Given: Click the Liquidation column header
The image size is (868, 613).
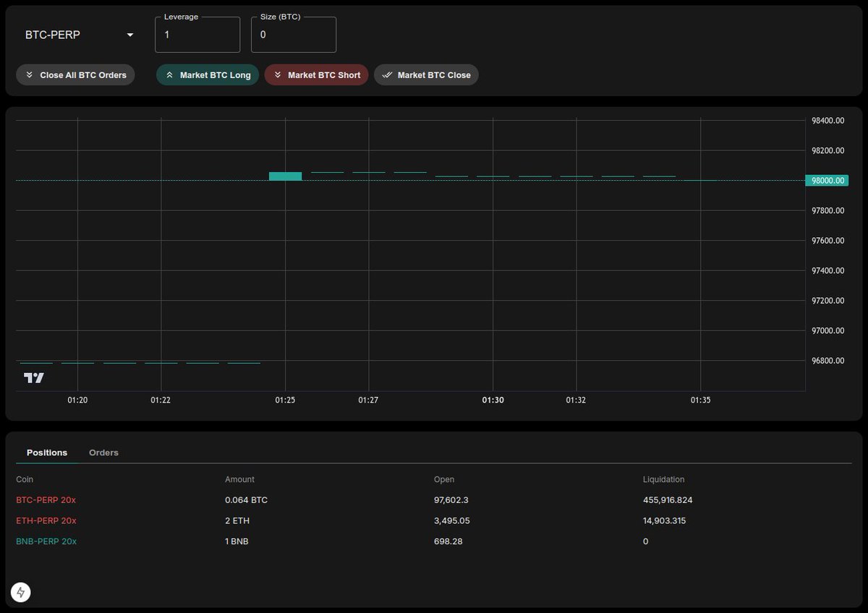Looking at the screenshot, I should (x=663, y=479).
